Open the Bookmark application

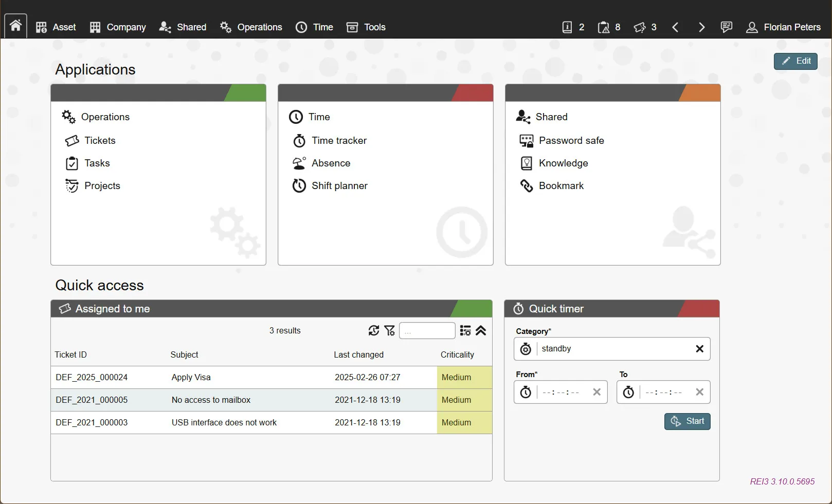click(561, 185)
